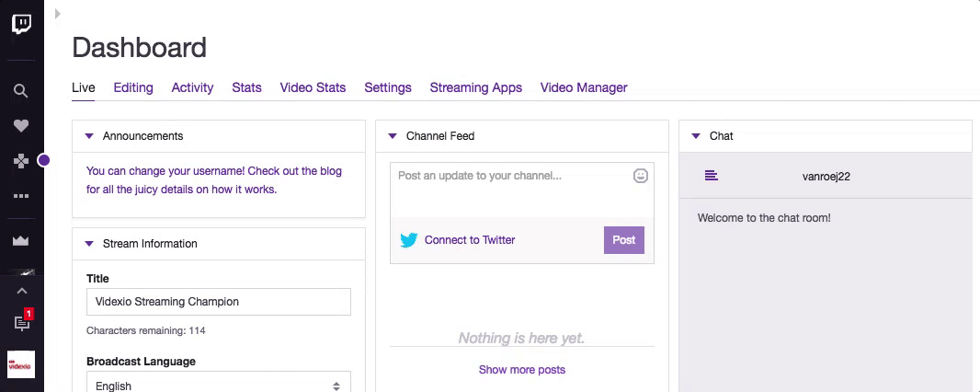Click the Prime crown icon

21,240
